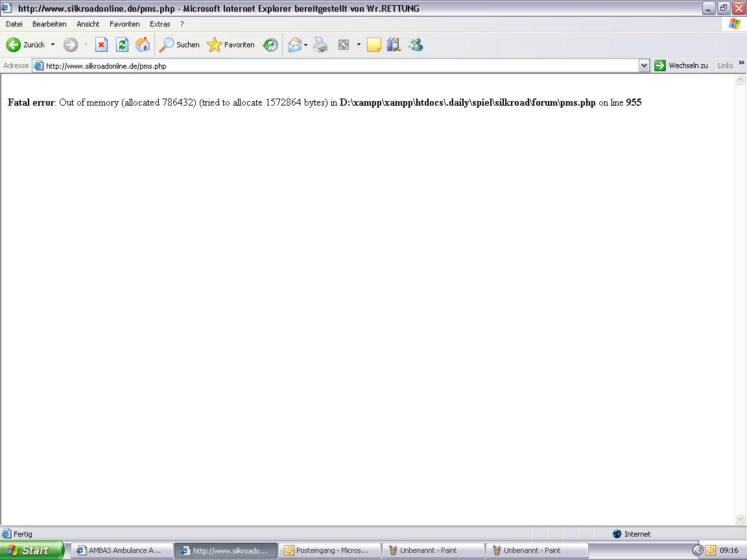
Task: Click the Wechseln zu button
Action: click(x=682, y=65)
